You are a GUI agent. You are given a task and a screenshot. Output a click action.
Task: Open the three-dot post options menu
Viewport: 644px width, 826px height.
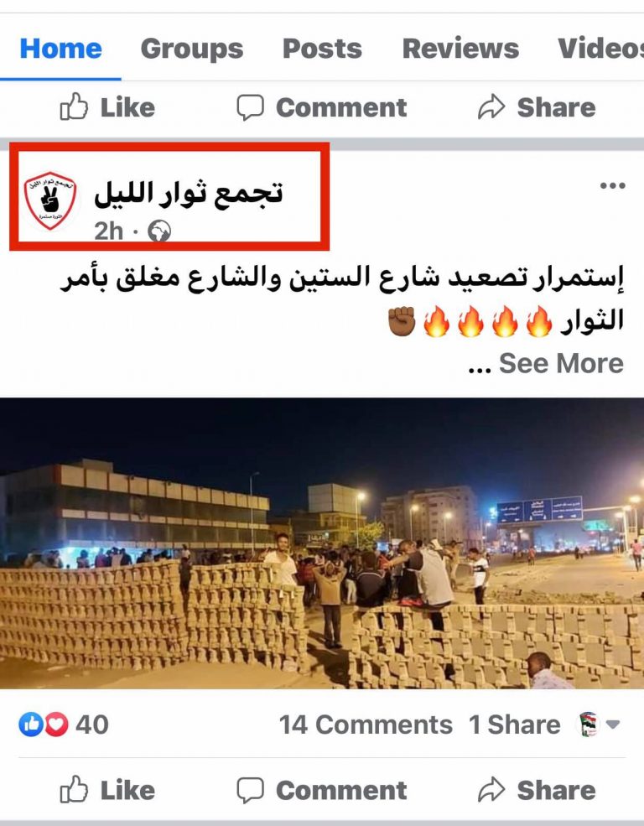pyautogui.click(x=613, y=185)
